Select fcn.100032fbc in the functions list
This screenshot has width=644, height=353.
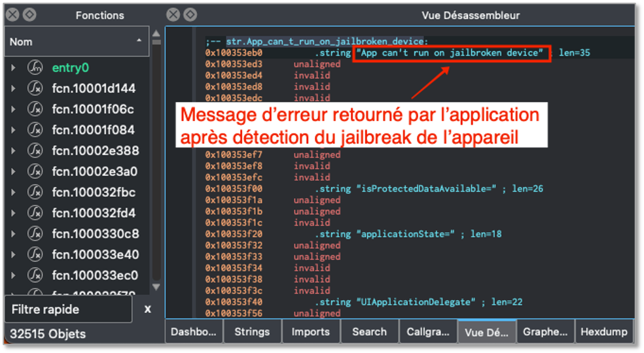pos(94,192)
